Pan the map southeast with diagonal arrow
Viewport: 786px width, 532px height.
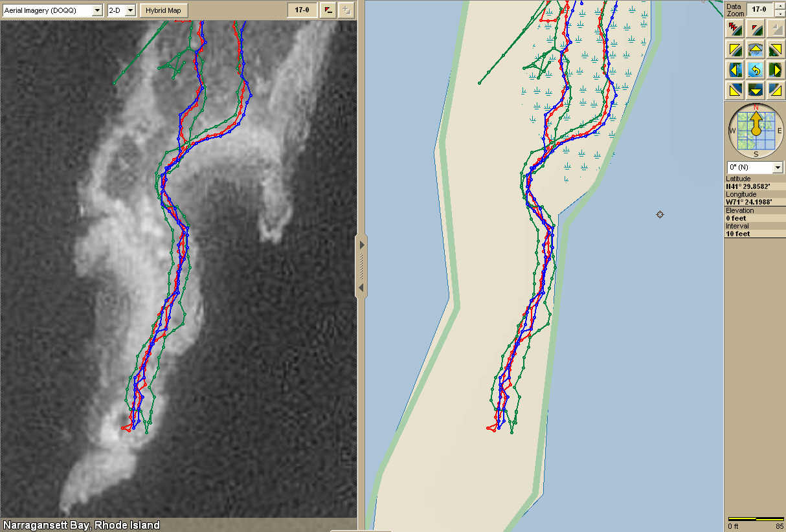tap(775, 89)
